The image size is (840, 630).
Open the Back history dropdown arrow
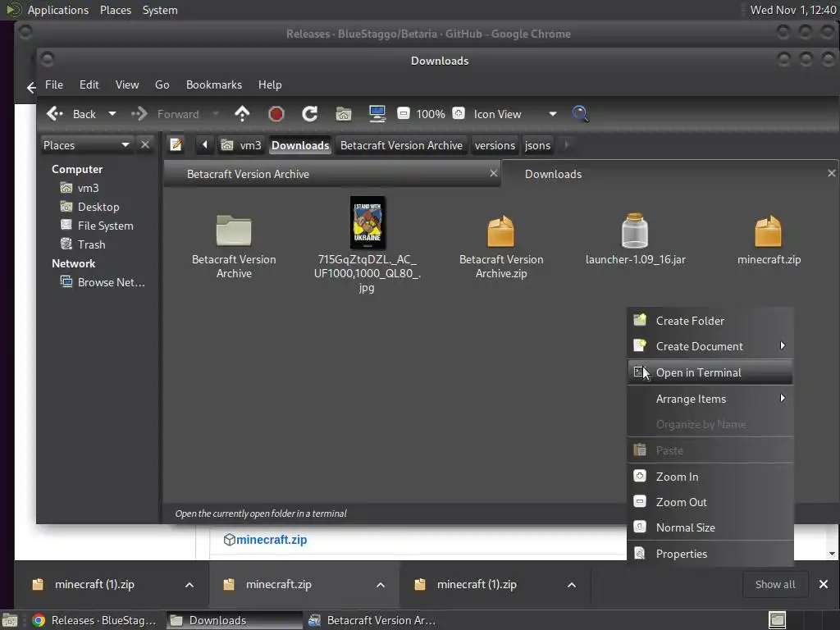click(x=112, y=113)
